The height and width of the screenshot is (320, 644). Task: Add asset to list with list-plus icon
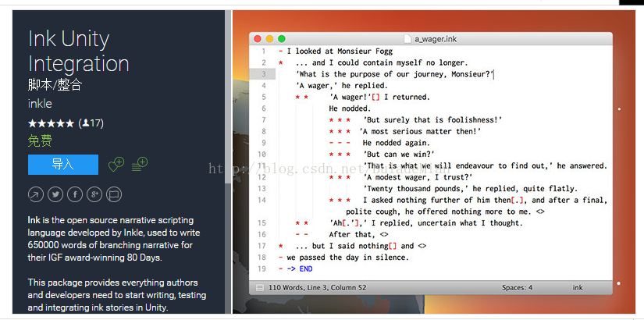pyautogui.click(x=140, y=165)
